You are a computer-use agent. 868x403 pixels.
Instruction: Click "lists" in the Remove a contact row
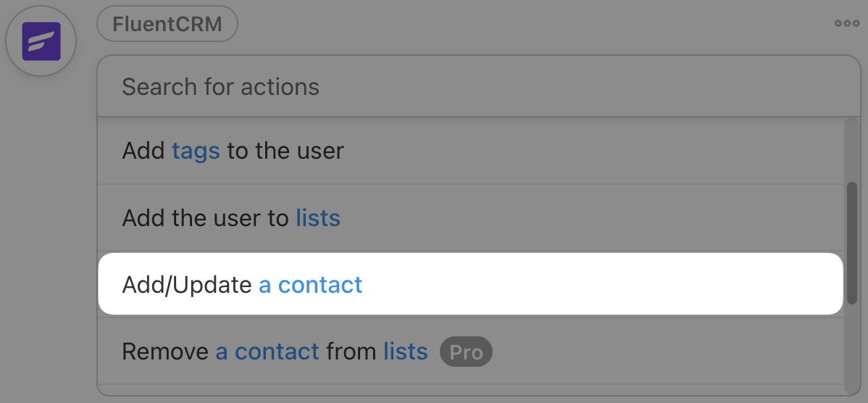click(406, 352)
